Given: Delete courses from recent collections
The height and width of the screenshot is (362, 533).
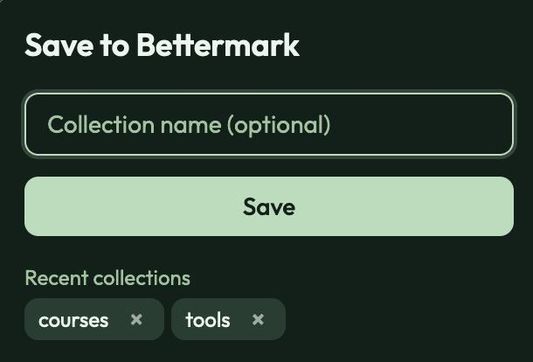Looking at the screenshot, I should pyautogui.click(x=136, y=320).
